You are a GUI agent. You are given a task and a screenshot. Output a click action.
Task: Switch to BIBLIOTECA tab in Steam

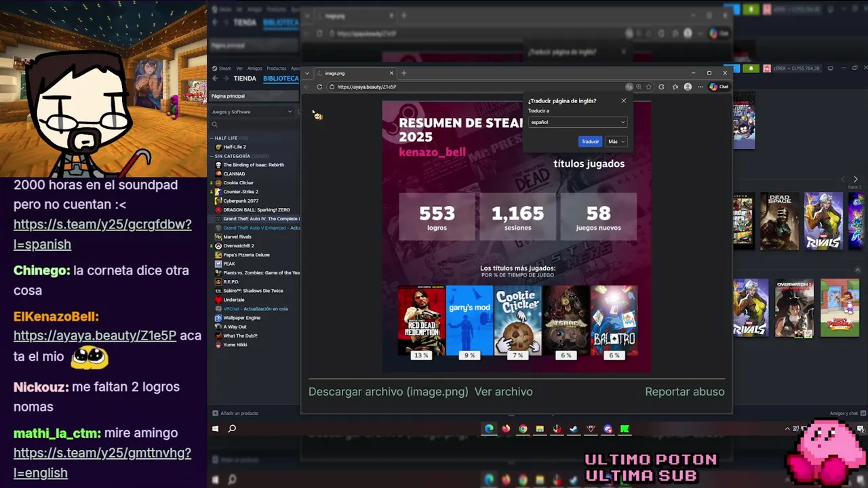(x=281, y=79)
